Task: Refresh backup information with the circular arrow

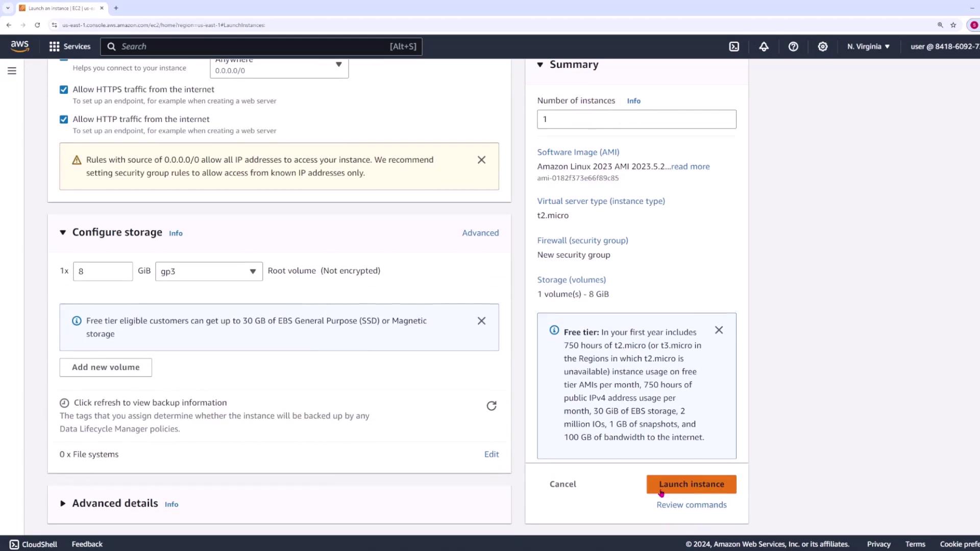Action: pos(491,406)
